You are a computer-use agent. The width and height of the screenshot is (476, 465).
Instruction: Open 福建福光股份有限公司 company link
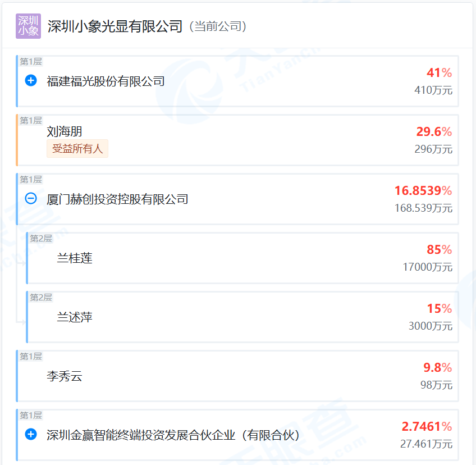tap(106, 81)
